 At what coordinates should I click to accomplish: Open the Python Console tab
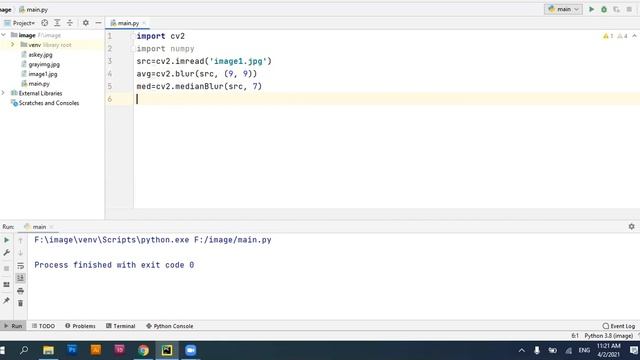point(169,326)
